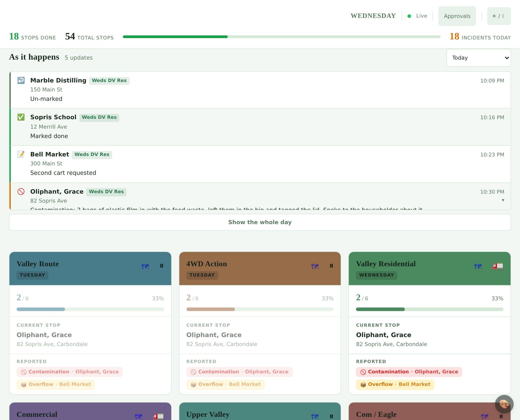The image size is (520, 420).
Task: Toggle light/dark mode
Action: 499,16
